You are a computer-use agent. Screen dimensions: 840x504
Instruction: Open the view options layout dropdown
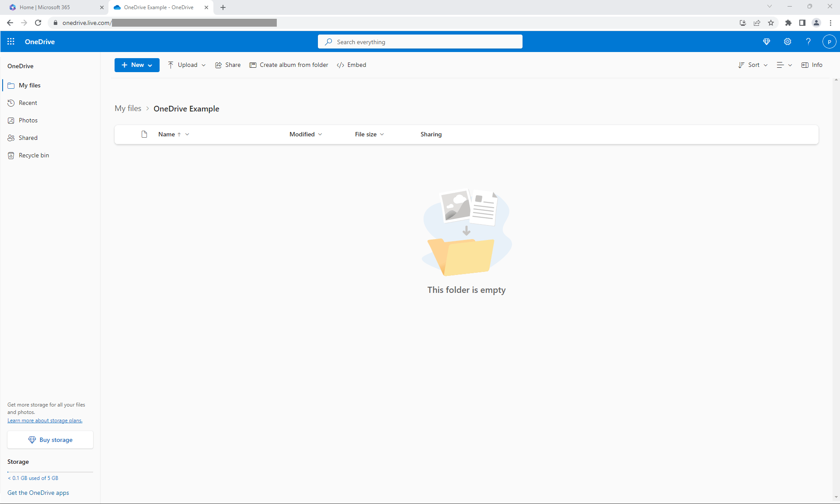click(784, 65)
